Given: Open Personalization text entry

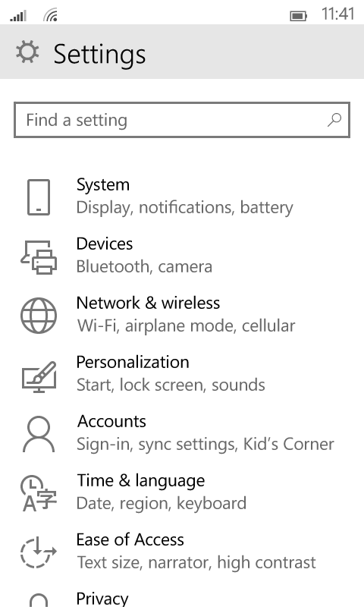Looking at the screenshot, I should point(133,363).
